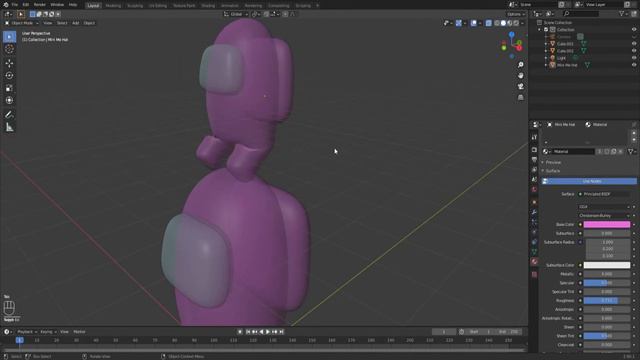Open the Tool properties tab icon
Viewport: 640px width, 360px height.
[x=534, y=138]
